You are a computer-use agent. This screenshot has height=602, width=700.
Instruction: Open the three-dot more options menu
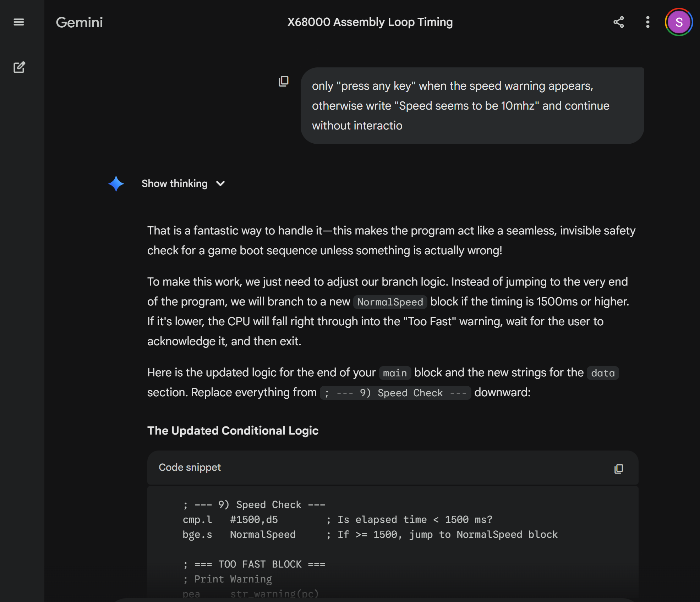pos(648,22)
